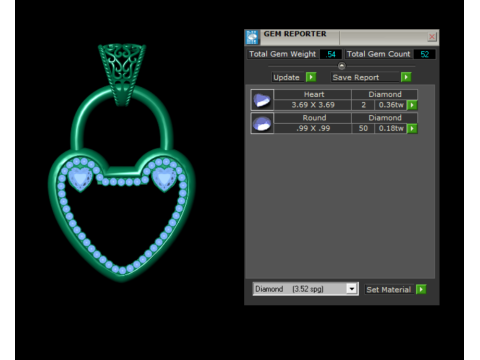Viewport: 480px width, 360px height.
Task: Click the left heart diamond on pendant
Action: (80, 179)
